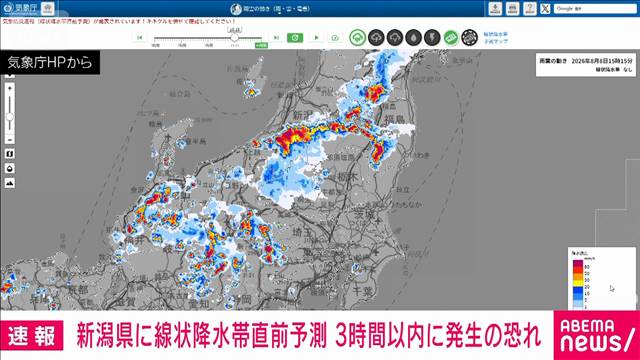The image size is (640, 360).
Task: Jump to the last timeline frame
Action: click(276, 38)
